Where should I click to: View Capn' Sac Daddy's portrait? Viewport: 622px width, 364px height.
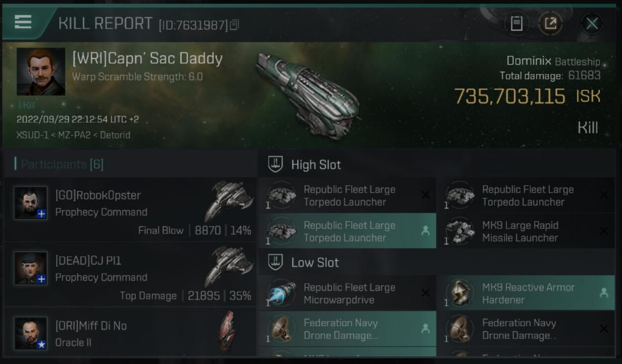[41, 72]
